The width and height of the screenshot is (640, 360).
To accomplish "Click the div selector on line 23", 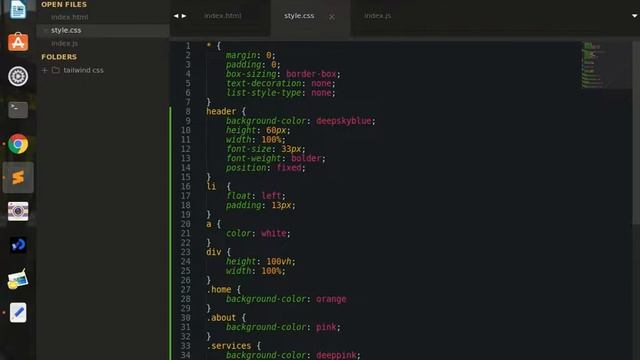I will 213,252.
